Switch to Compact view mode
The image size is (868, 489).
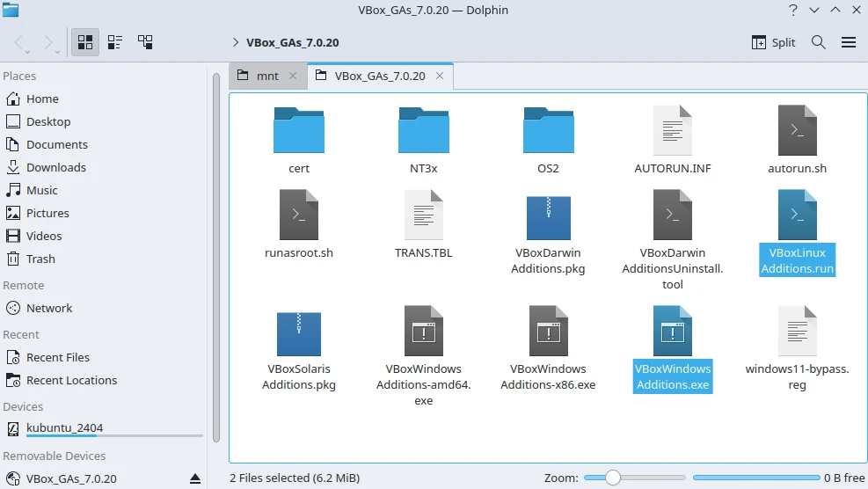(115, 42)
